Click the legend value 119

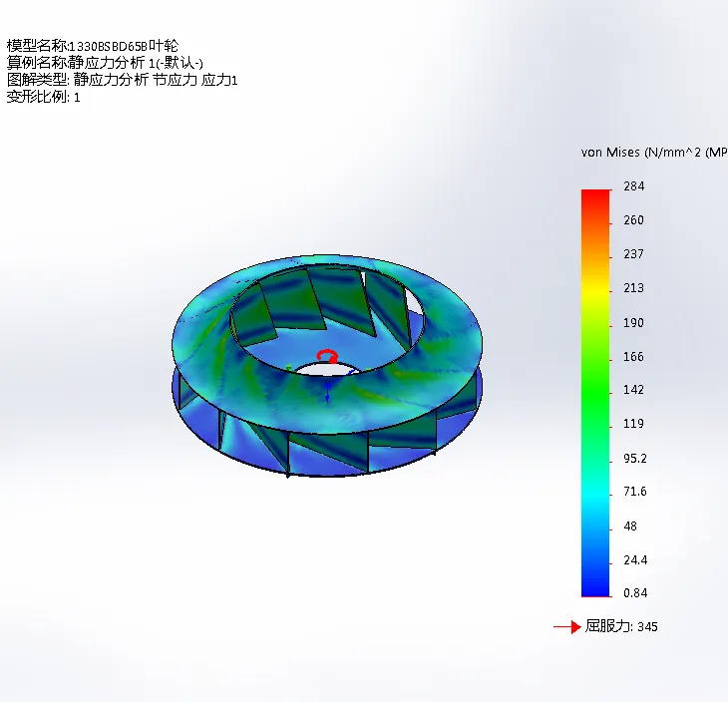(633, 424)
